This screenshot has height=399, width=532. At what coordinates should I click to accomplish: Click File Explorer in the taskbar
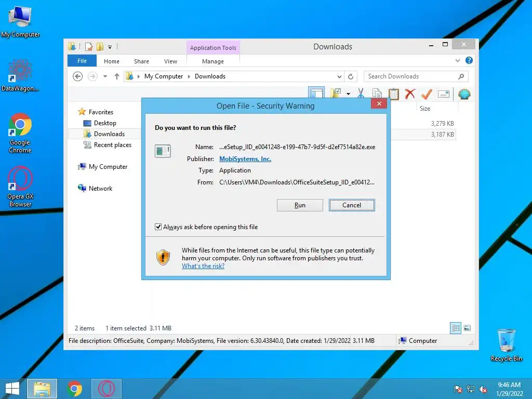tap(42, 389)
